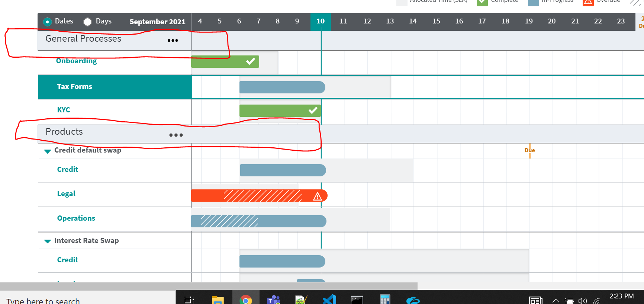Open the KYC task link

(x=64, y=110)
